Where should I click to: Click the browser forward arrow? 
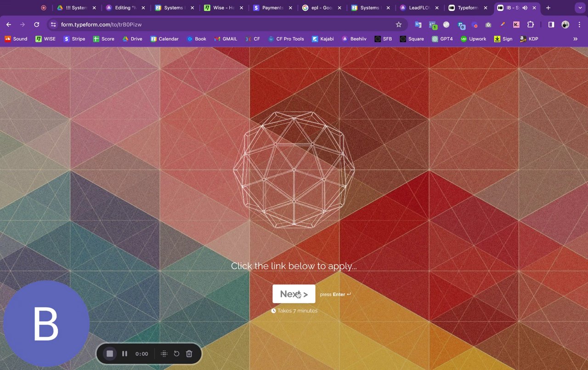[x=23, y=24]
